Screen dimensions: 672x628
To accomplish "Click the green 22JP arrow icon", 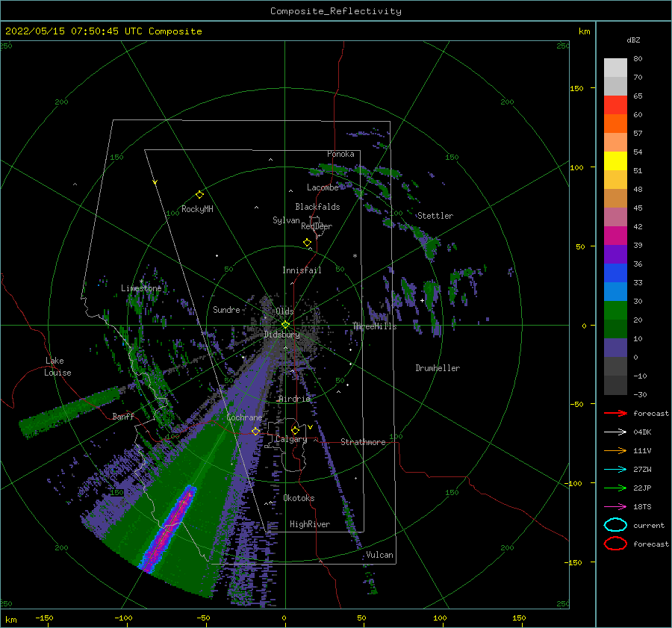I will pyautogui.click(x=615, y=488).
